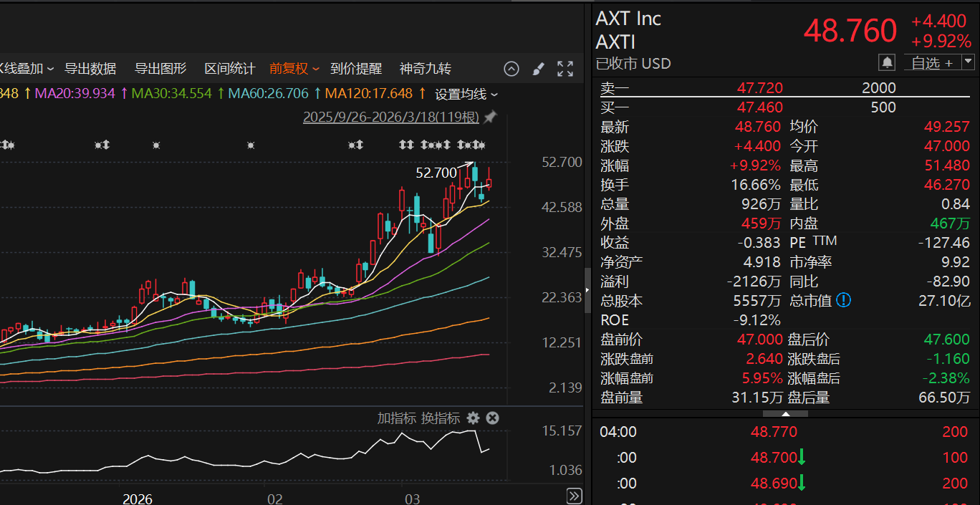The image size is (980, 505).
Task: Select the paintbrush drawing tool icon
Action: [x=538, y=69]
